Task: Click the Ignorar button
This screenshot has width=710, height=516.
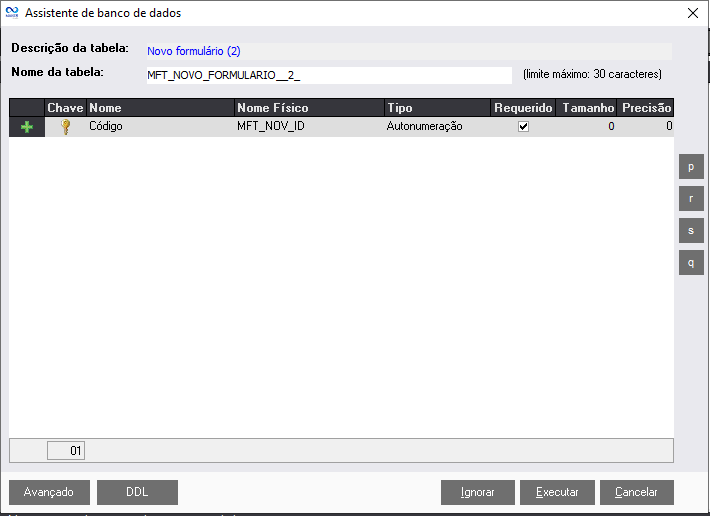Action: click(x=478, y=492)
